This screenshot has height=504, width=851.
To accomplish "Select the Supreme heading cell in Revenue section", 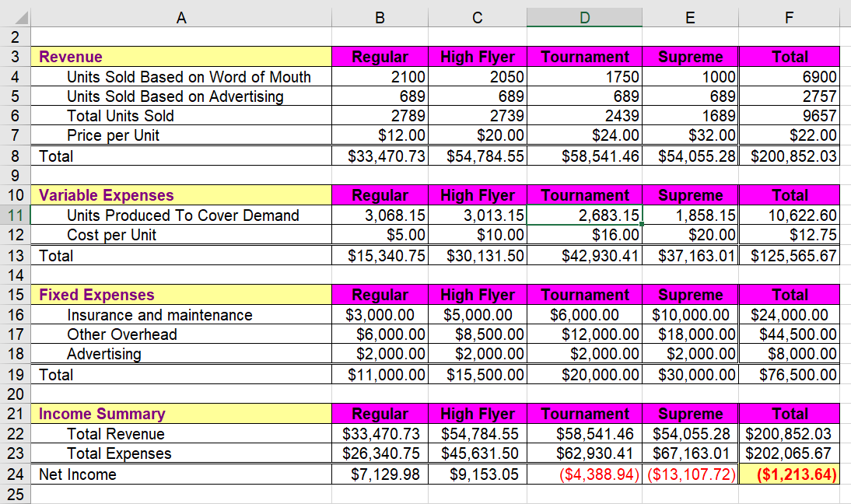I will pyautogui.click(x=689, y=57).
